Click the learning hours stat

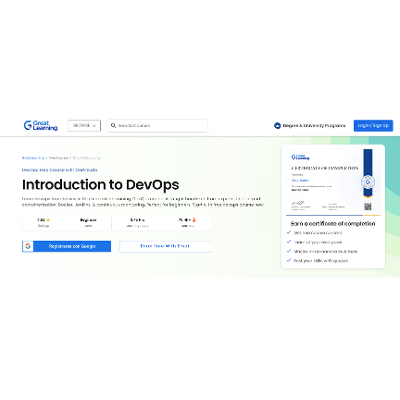[137, 223]
